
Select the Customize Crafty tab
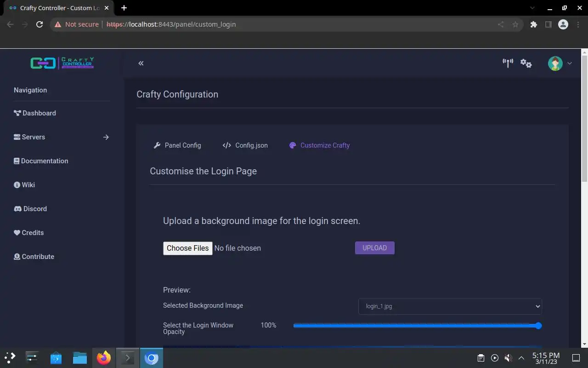click(319, 145)
